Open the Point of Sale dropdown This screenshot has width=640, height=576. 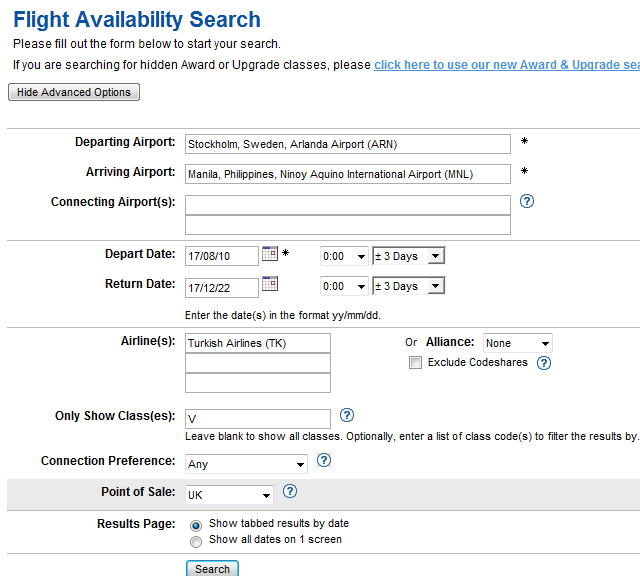point(229,495)
